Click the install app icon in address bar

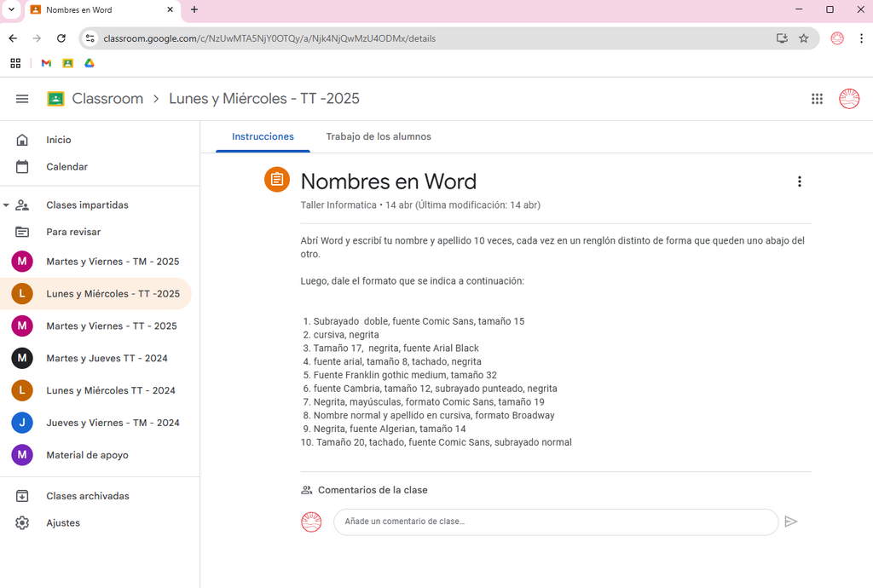click(782, 38)
